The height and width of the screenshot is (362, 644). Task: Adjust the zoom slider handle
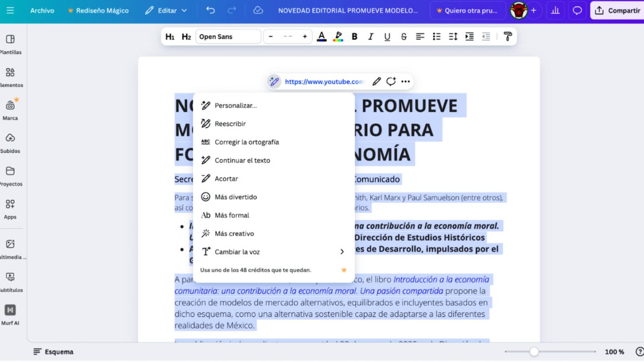tap(534, 352)
